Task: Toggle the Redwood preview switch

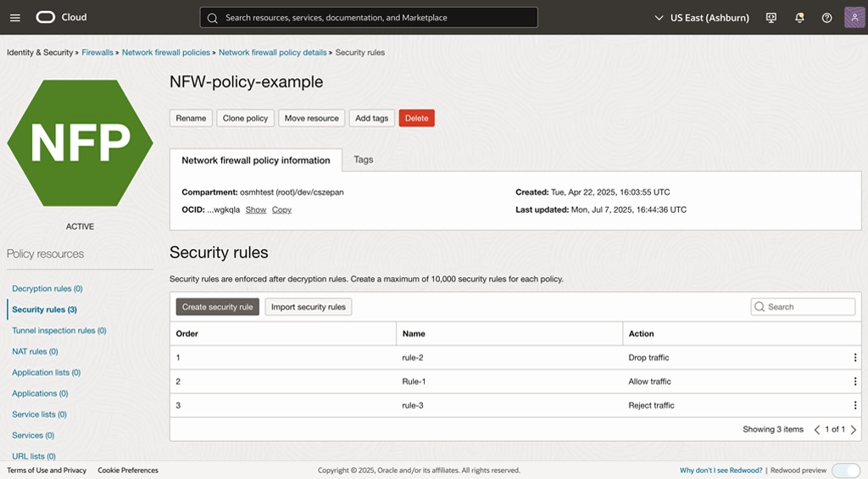Action: (845, 471)
